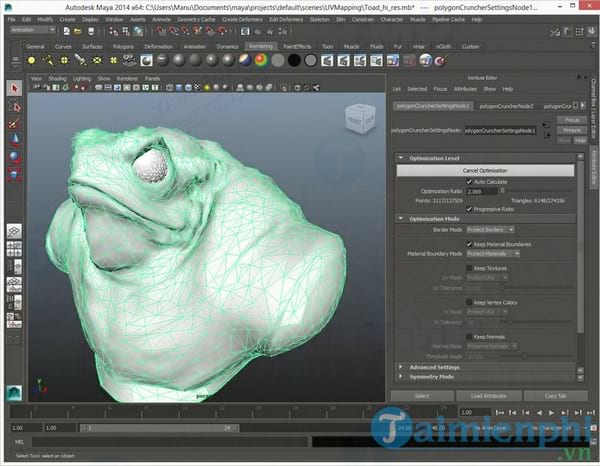Viewport: 600px width, 466px height.
Task: Uncheck Keep Material Boundaries
Action: (470, 243)
